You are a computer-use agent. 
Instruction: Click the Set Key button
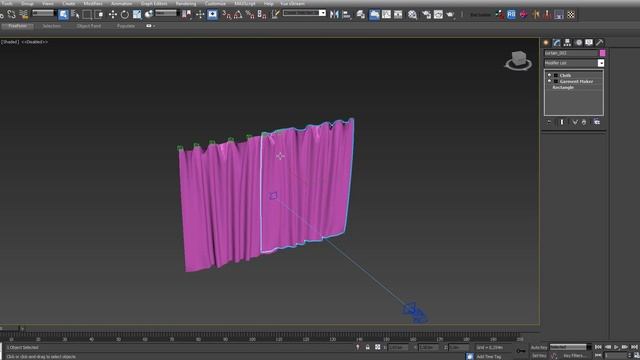tap(539, 356)
